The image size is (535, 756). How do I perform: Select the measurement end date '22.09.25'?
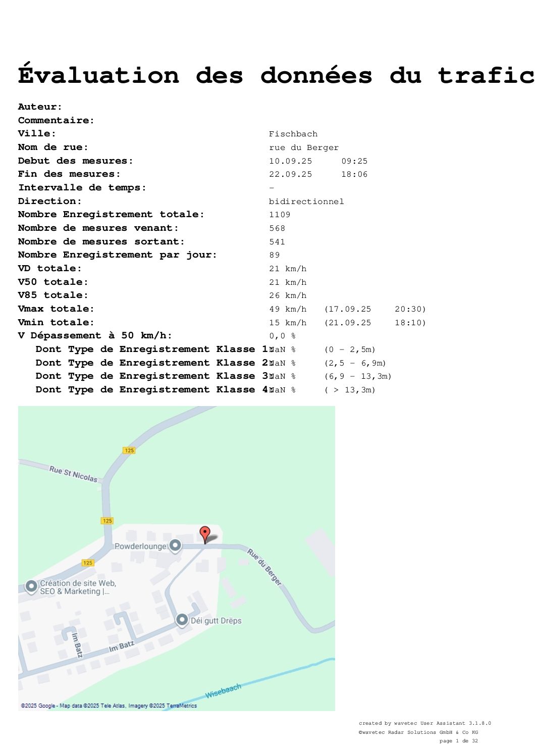pos(291,174)
